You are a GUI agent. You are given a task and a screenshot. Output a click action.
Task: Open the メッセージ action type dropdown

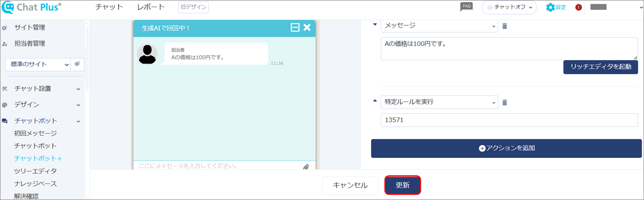[439, 26]
